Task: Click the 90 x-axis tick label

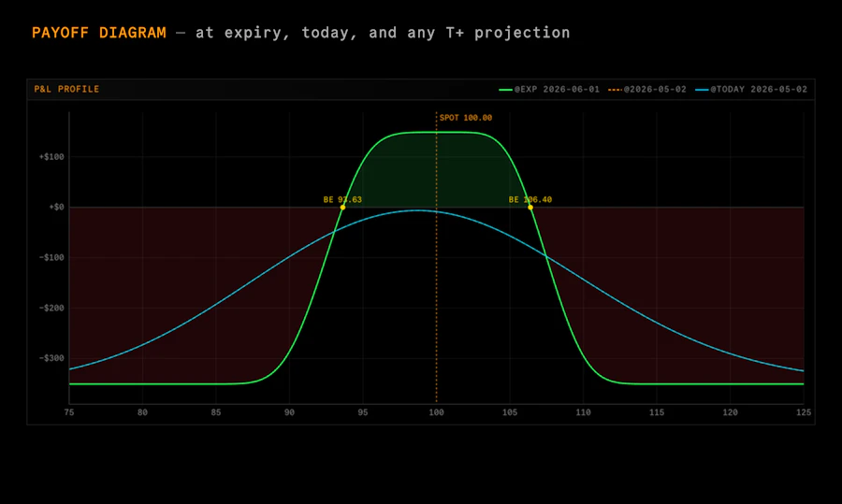Action: pyautogui.click(x=289, y=412)
